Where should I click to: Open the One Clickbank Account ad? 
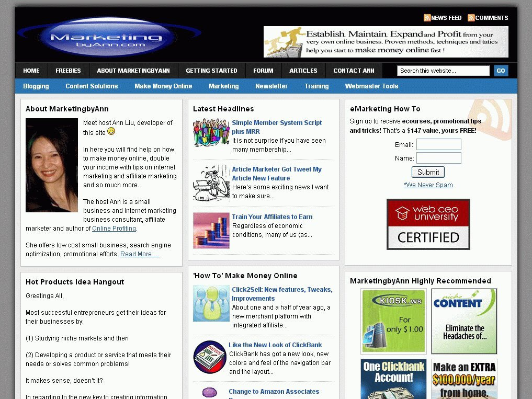pyautogui.click(x=393, y=379)
